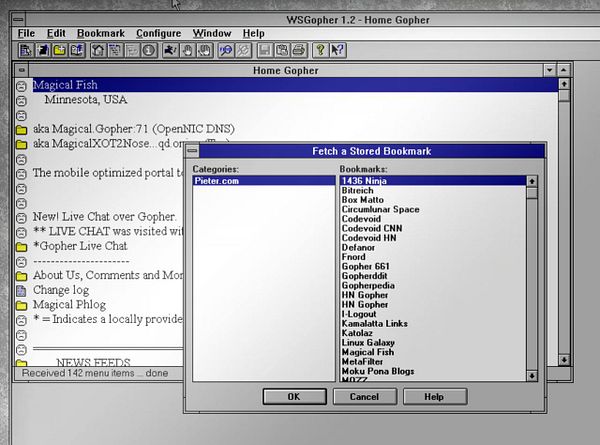Cancel the Fetch a Stored Bookmark dialog

[365, 396]
